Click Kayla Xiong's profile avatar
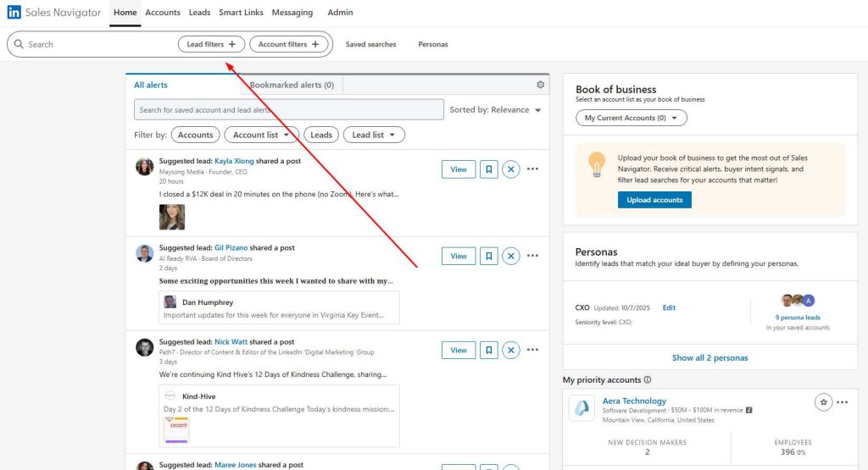The height and width of the screenshot is (470, 868). point(144,167)
